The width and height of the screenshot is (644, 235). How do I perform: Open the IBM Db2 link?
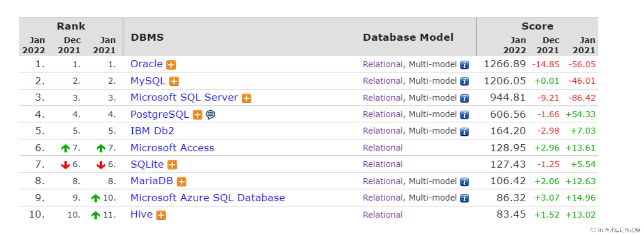(152, 131)
